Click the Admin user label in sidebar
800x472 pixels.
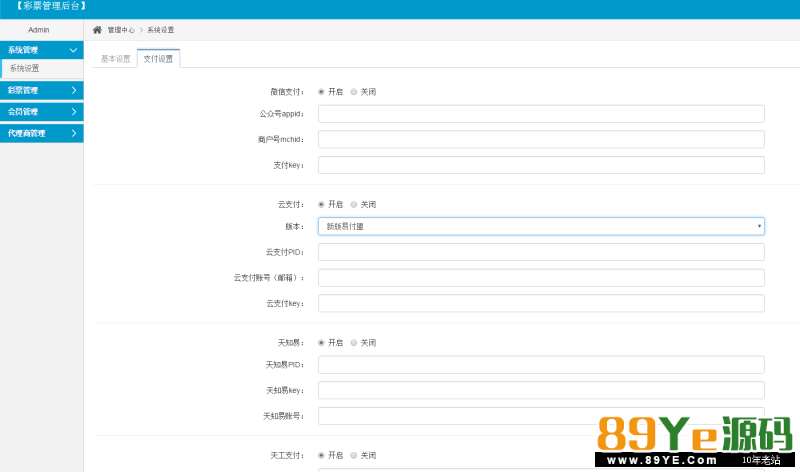38,30
